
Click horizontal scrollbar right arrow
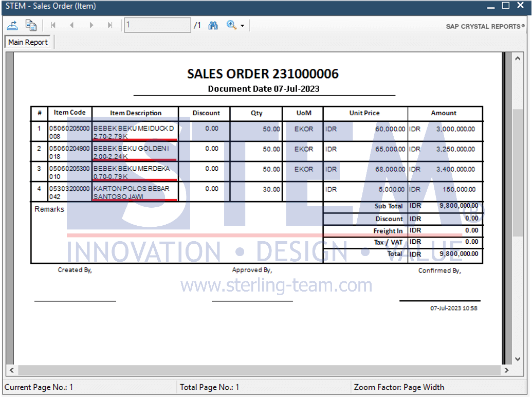[506, 370]
